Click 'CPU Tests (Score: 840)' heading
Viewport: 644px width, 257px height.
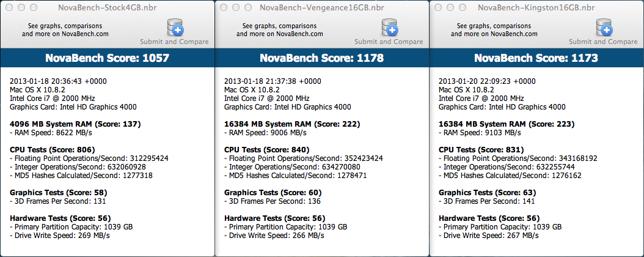click(266, 150)
